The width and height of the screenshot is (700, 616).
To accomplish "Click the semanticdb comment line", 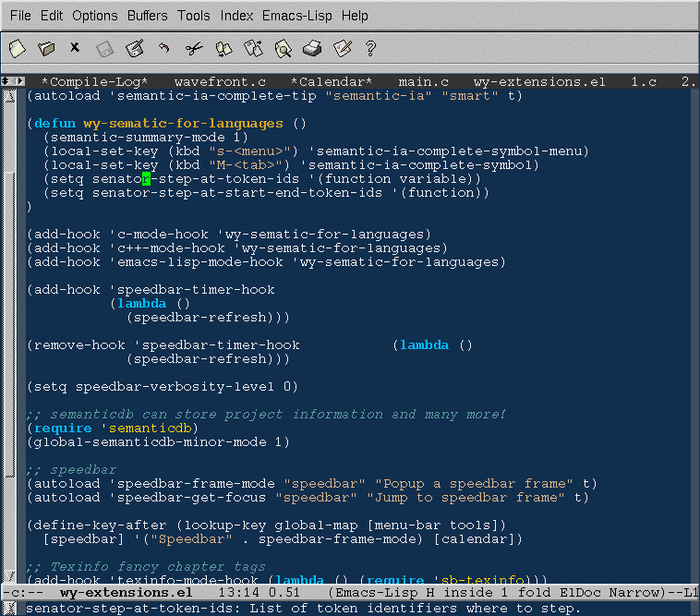I will 266,415.
